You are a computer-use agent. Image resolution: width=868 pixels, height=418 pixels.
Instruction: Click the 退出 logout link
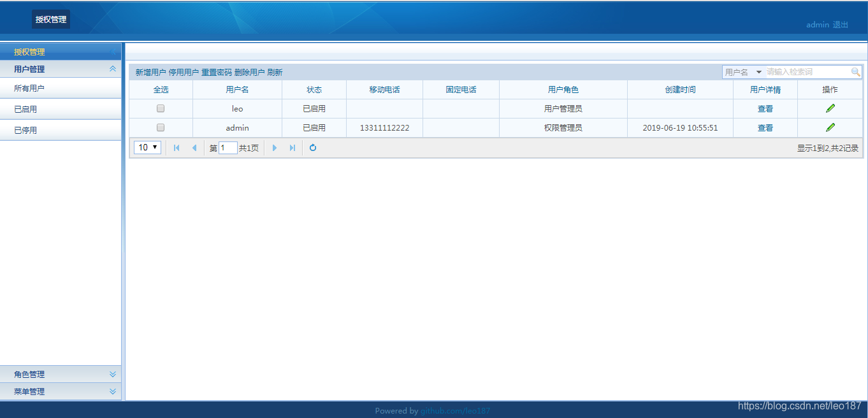pyautogui.click(x=841, y=25)
